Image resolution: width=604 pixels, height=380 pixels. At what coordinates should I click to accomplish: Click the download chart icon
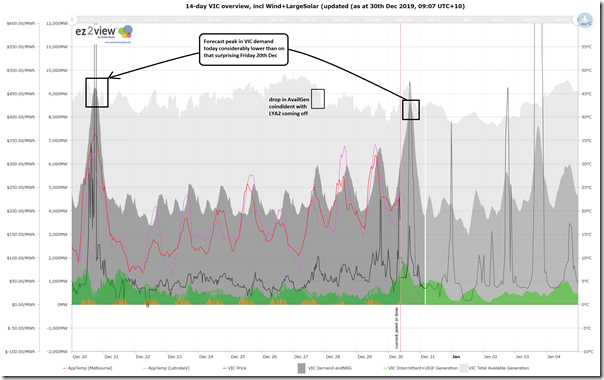point(585,19)
